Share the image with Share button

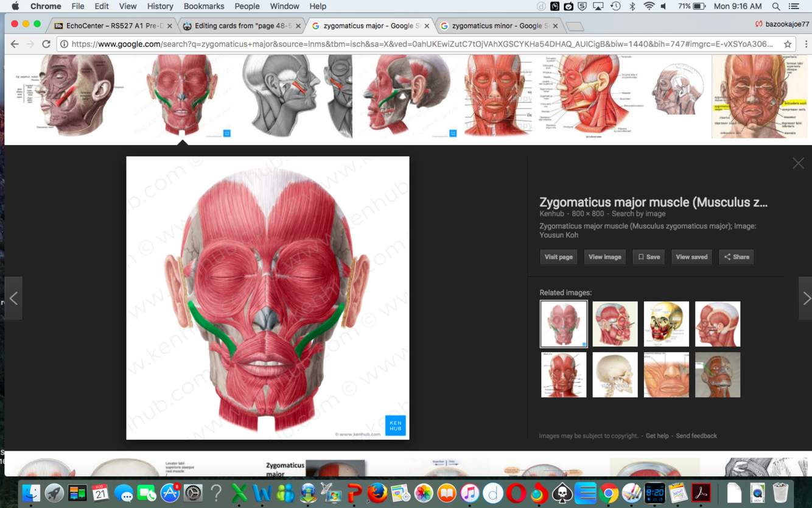pos(737,257)
